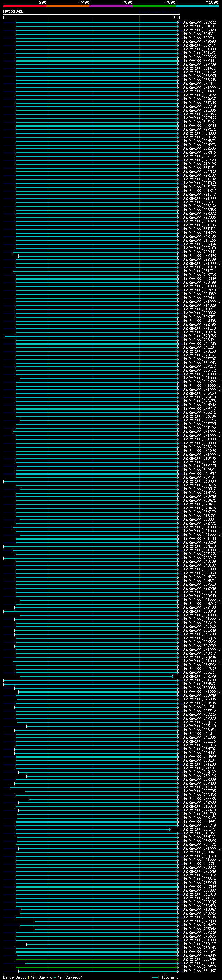Click on UniRef100_Q2PYW9
The height and width of the screenshot is (980, 222).
coord(199,64)
